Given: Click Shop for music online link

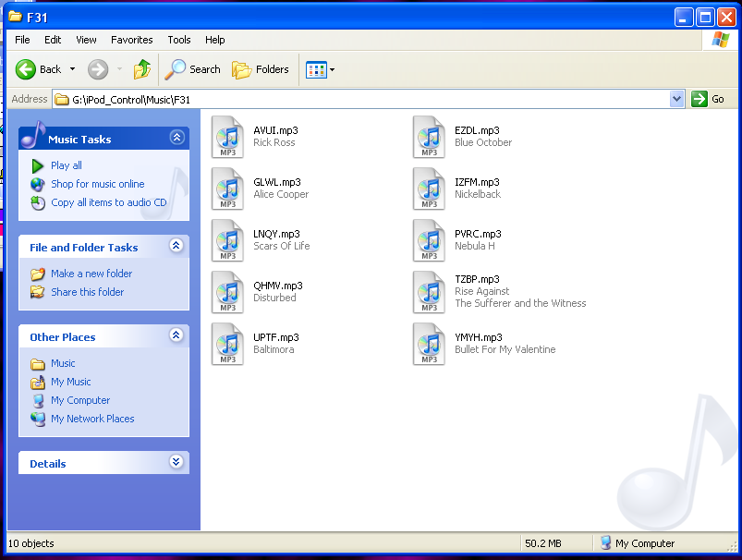Looking at the screenshot, I should point(97,184).
